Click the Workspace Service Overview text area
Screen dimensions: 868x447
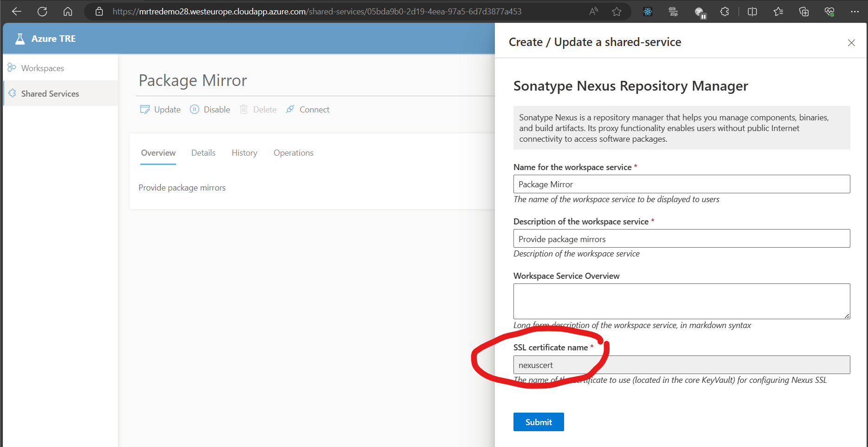coord(682,301)
